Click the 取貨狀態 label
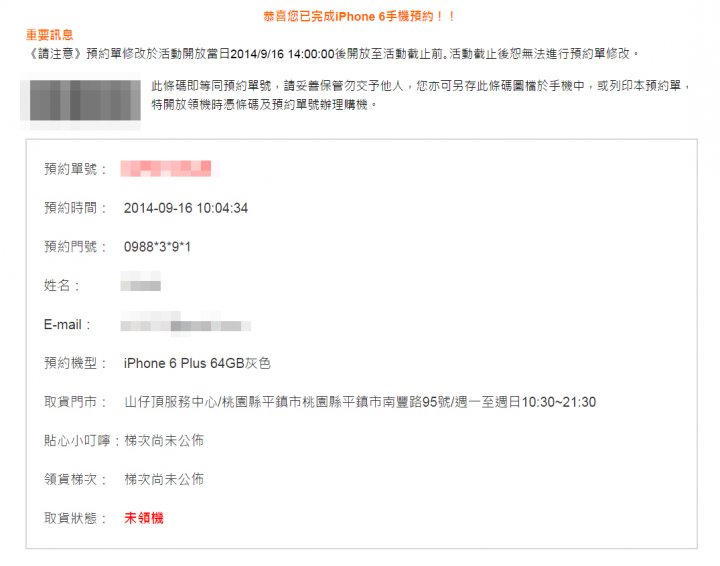The image size is (720, 566). 76,518
